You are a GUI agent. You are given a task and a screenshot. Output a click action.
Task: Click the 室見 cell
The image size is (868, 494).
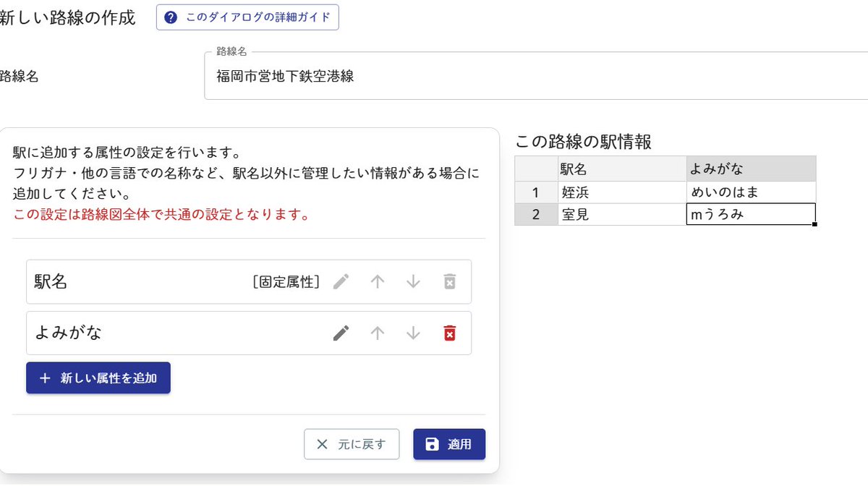pyautogui.click(x=622, y=214)
